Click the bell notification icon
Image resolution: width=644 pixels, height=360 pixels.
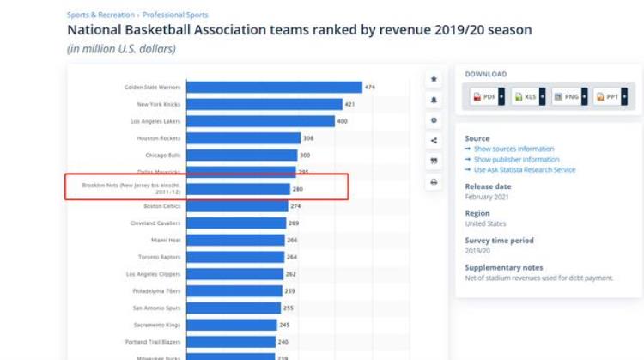(434, 100)
